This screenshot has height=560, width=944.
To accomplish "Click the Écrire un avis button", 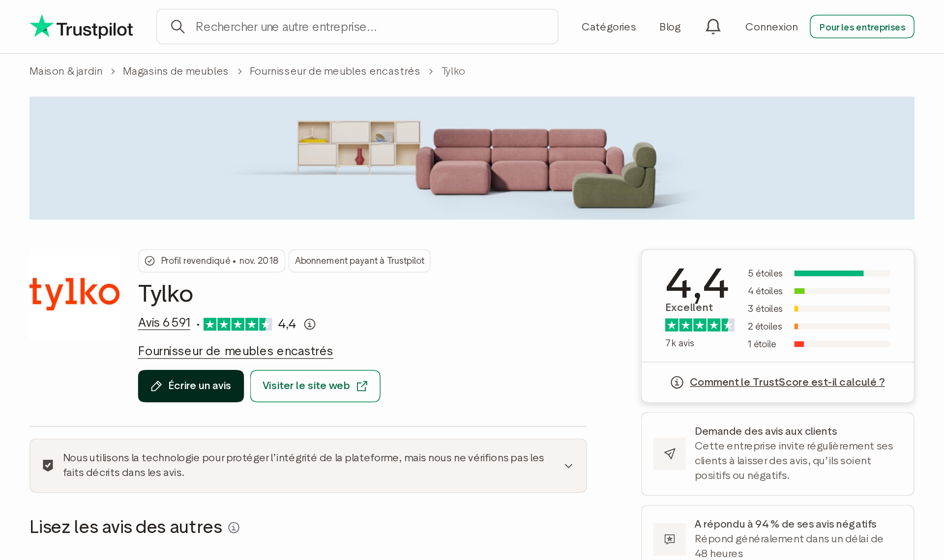I will click(x=191, y=386).
